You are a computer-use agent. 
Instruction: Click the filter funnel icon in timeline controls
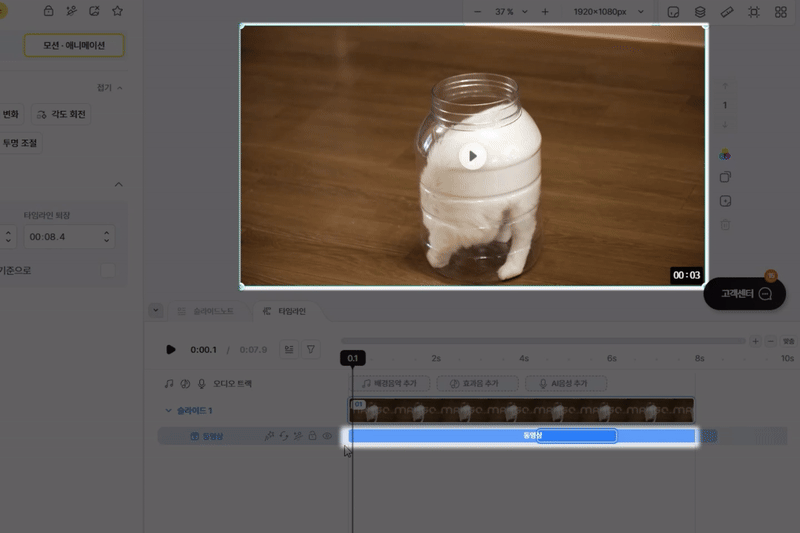[x=311, y=349]
